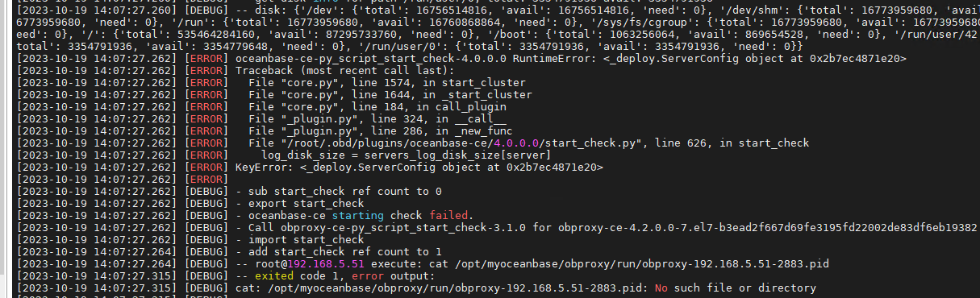Click the 'import start_check' debug line
980x298 pixels.
tap(300, 239)
